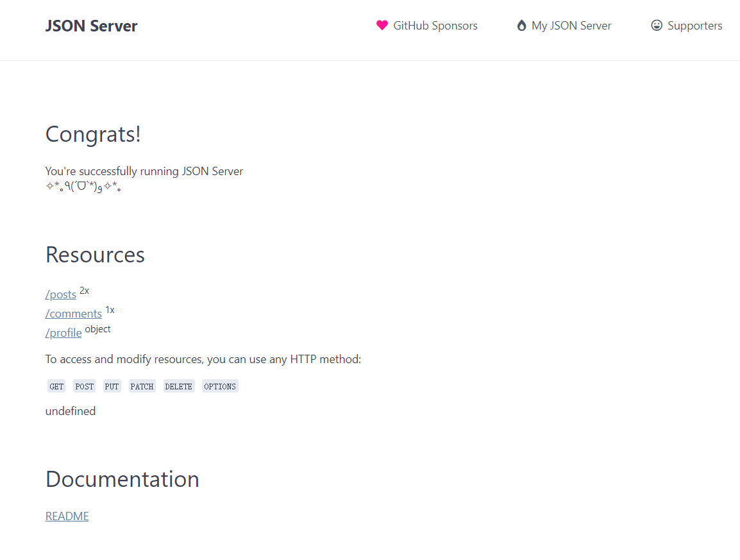Image resolution: width=740 pixels, height=560 pixels.
Task: Click the JSON Server logo title
Action: click(91, 26)
